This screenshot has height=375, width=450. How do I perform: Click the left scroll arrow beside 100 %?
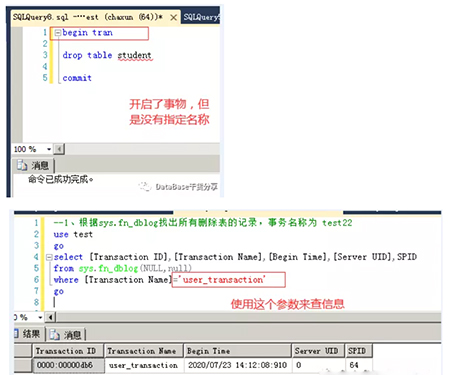click(59, 149)
